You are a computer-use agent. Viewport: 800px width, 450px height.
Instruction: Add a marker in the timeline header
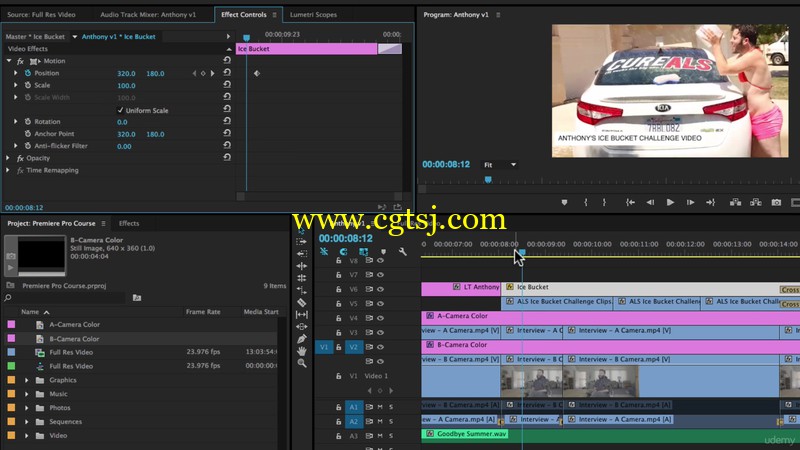point(383,252)
